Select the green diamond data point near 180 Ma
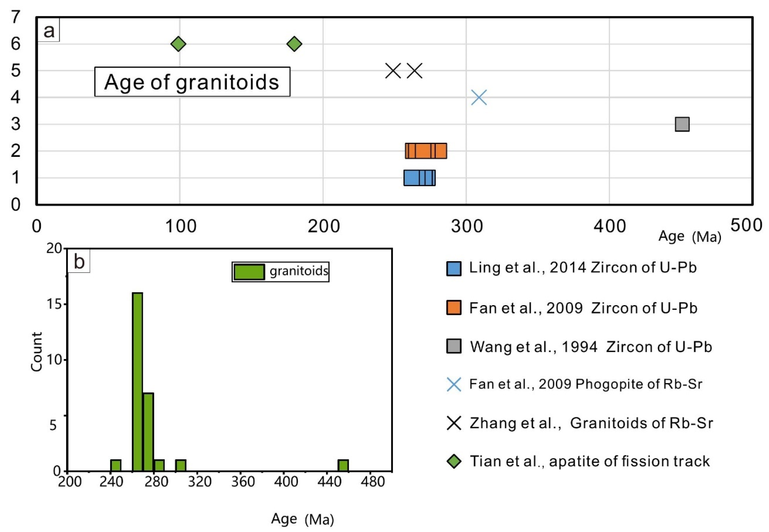Screen dimensions: 769x532 (294, 44)
